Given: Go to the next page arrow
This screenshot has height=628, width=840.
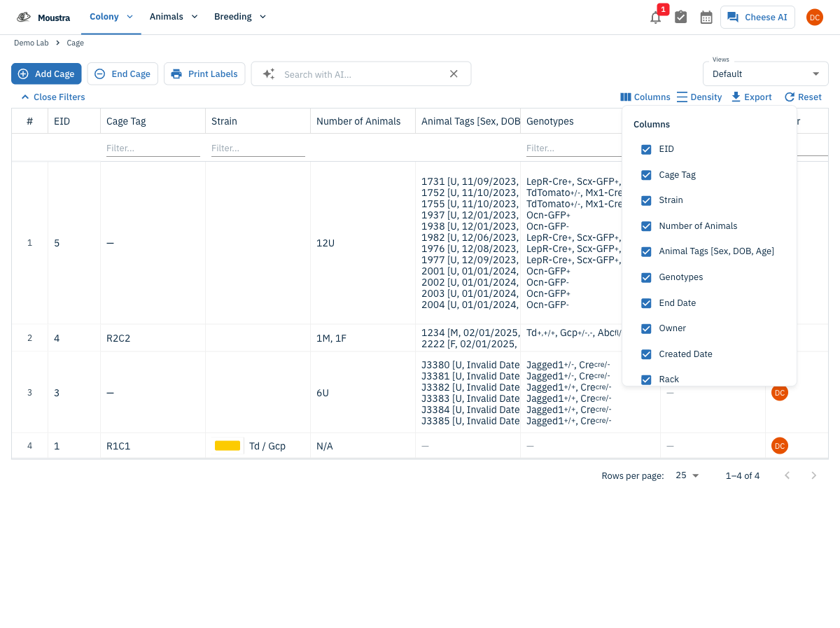Looking at the screenshot, I should (x=813, y=475).
